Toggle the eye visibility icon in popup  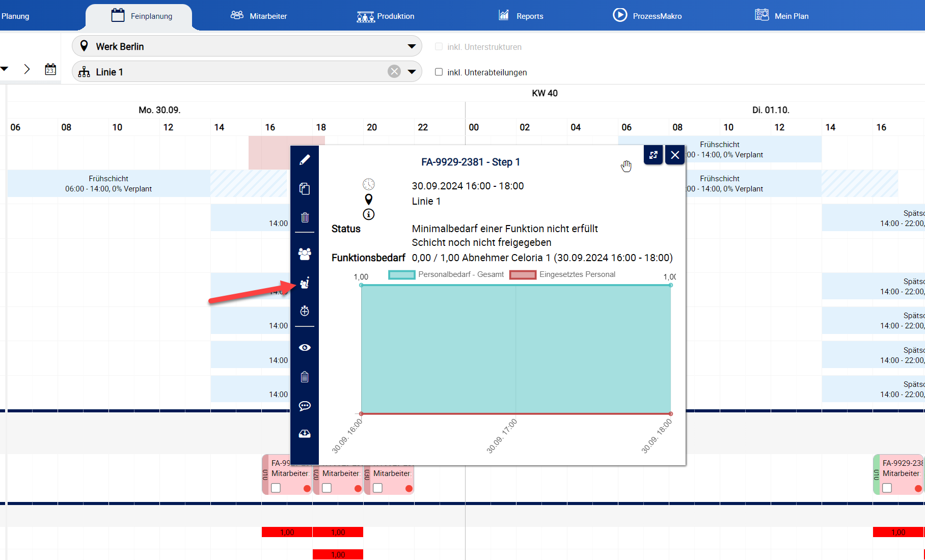pyautogui.click(x=305, y=348)
